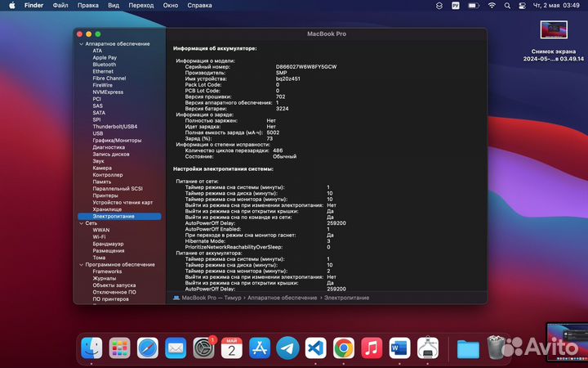Click MacBook Pro — Тимур in path bar
588x368 pixels.
212,298
